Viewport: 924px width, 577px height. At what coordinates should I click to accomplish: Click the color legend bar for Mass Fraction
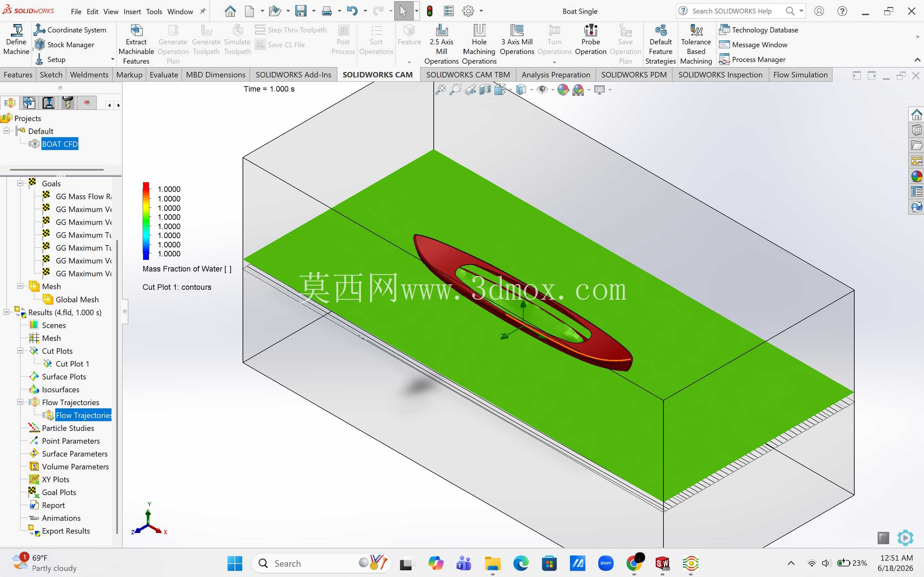[146, 221]
